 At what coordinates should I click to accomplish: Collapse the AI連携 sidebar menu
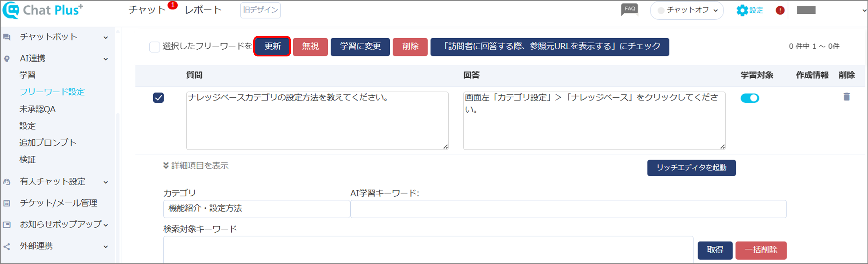pos(106,59)
